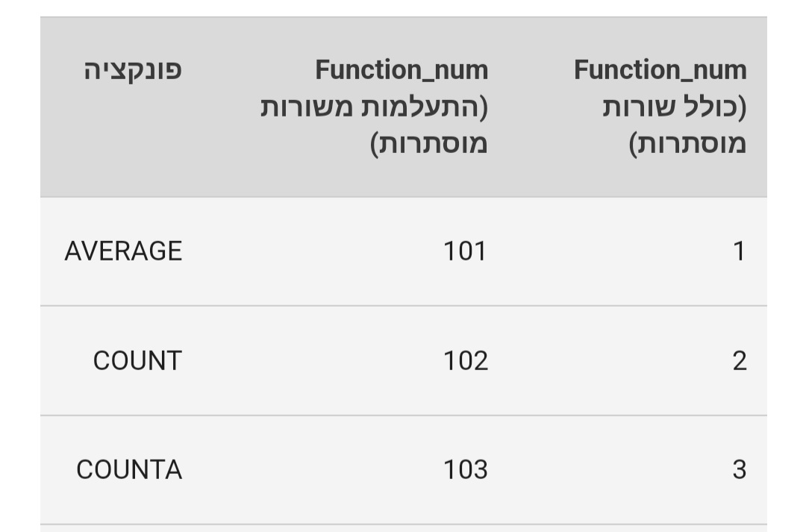Viewport: 806px width, 532px height.
Task: Click the divider between COUNT and COUNTA rows
Action: [403, 415]
